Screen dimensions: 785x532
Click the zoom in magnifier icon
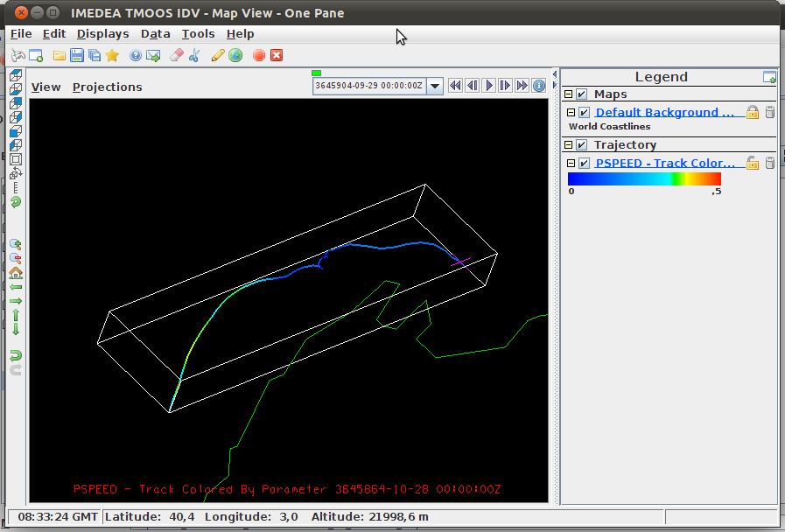point(15,245)
